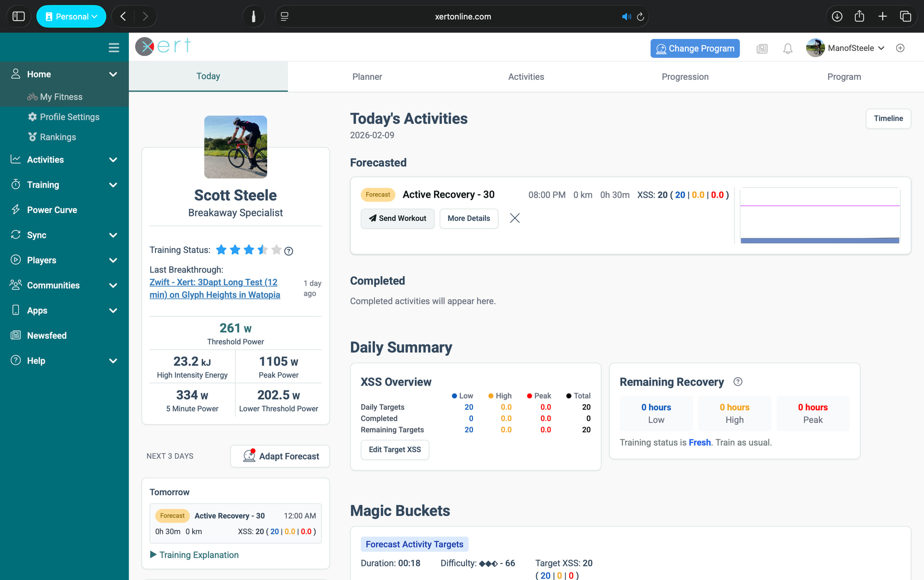924x580 pixels.
Task: Click the Active Recovery workout chart thumbnail
Action: pos(820,215)
